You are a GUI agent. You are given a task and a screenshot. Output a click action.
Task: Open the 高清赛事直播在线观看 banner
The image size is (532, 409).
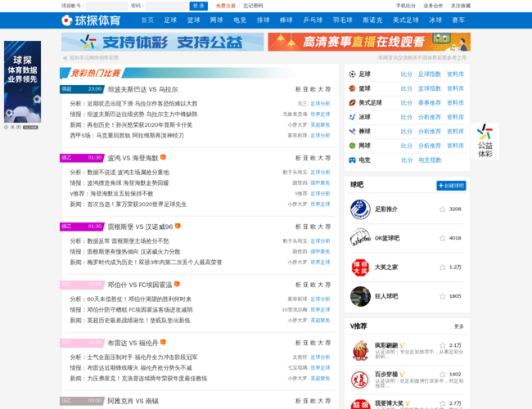(x=369, y=42)
